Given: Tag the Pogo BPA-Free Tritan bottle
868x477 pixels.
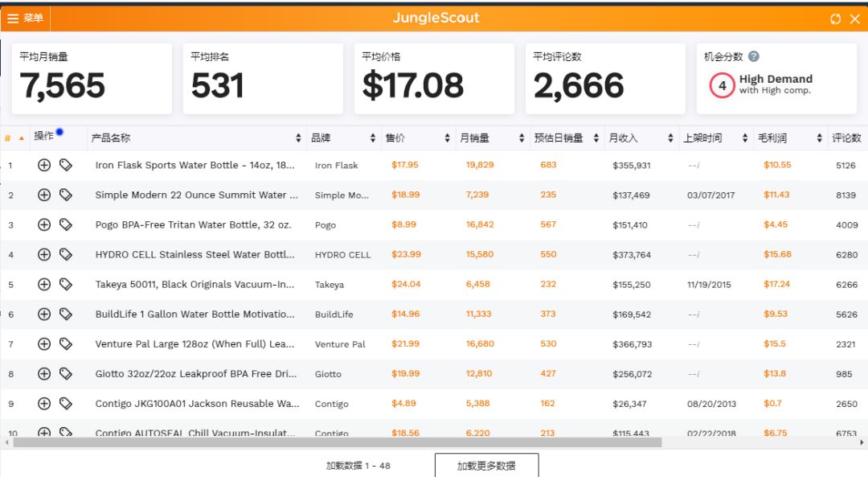Looking at the screenshot, I should 66,224.
